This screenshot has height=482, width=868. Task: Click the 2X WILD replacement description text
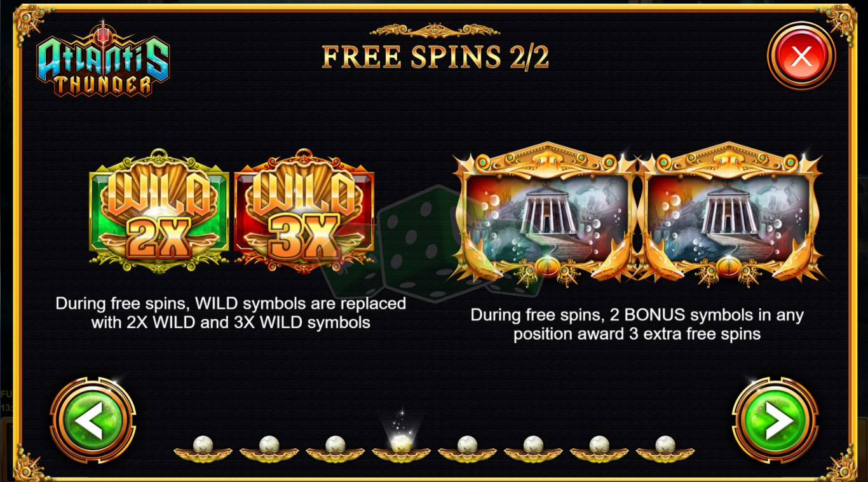coord(231,313)
